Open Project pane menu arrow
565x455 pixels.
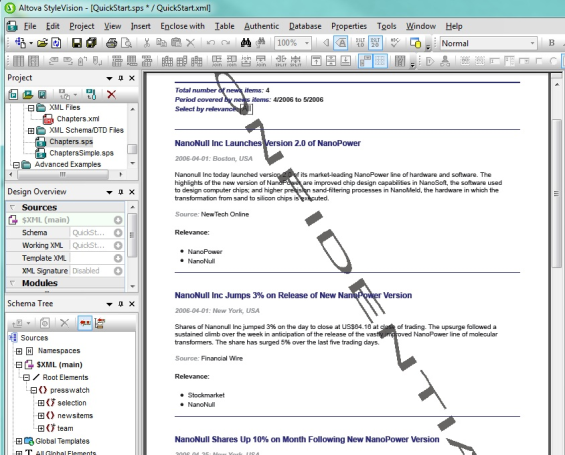(x=109, y=78)
